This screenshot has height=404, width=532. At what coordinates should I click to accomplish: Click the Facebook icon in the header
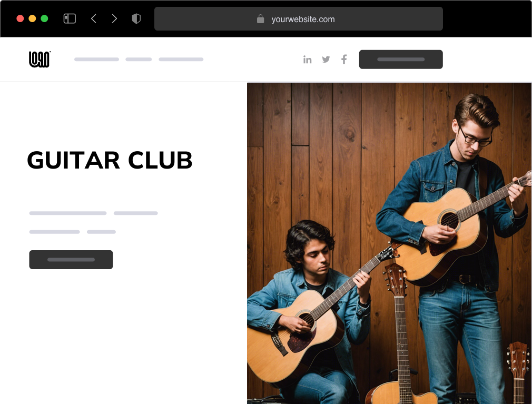(344, 60)
